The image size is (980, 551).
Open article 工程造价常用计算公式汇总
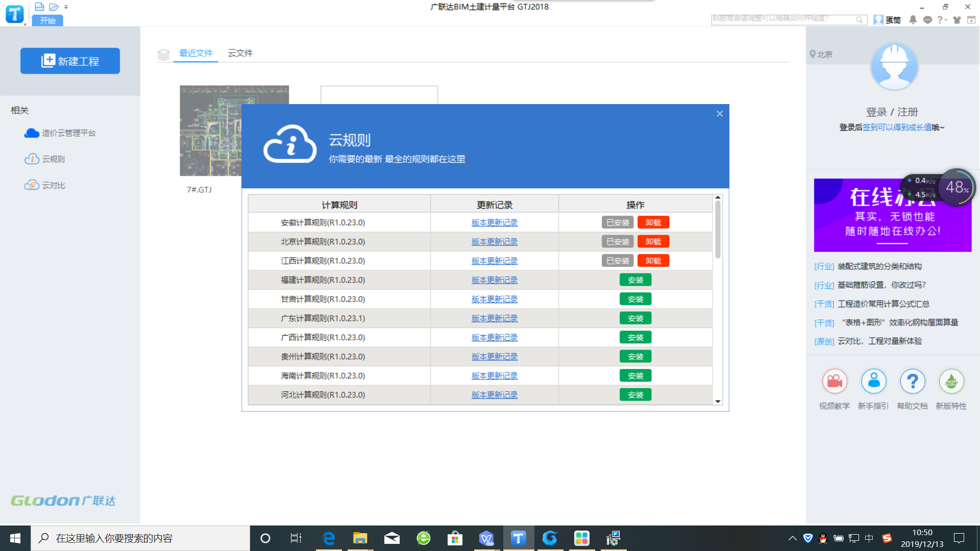tap(884, 304)
